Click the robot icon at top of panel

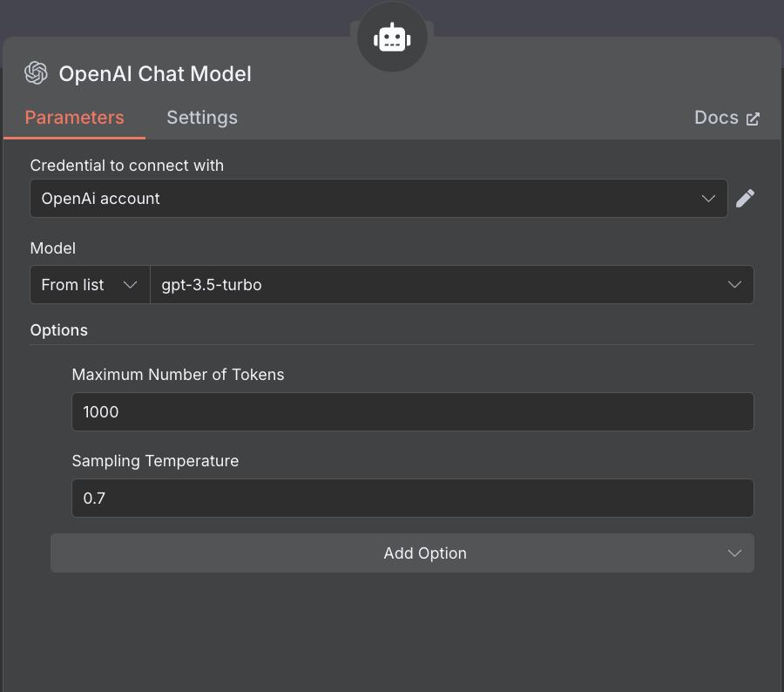pyautogui.click(x=392, y=37)
